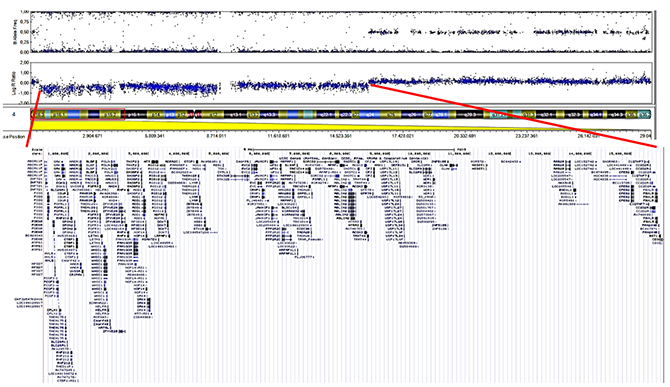Click the chromosome 4 label beside the ideogram

pyautogui.click(x=14, y=115)
